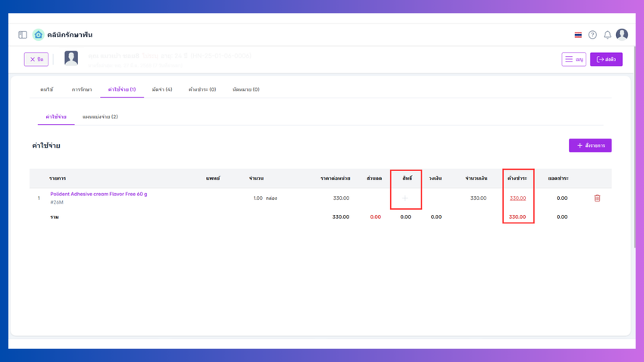This screenshot has height=362, width=644.
Task: Click the underlined 330.00 outstanding amount link
Action: [517, 198]
